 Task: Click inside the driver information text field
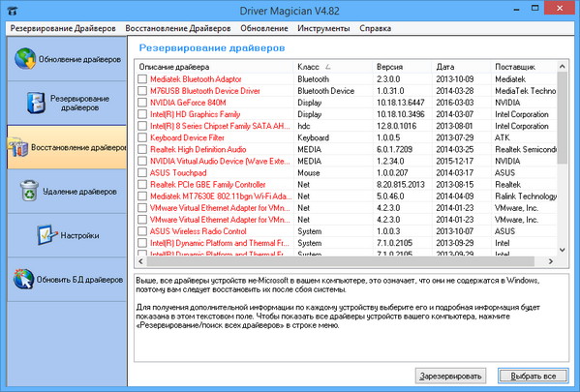351,318
